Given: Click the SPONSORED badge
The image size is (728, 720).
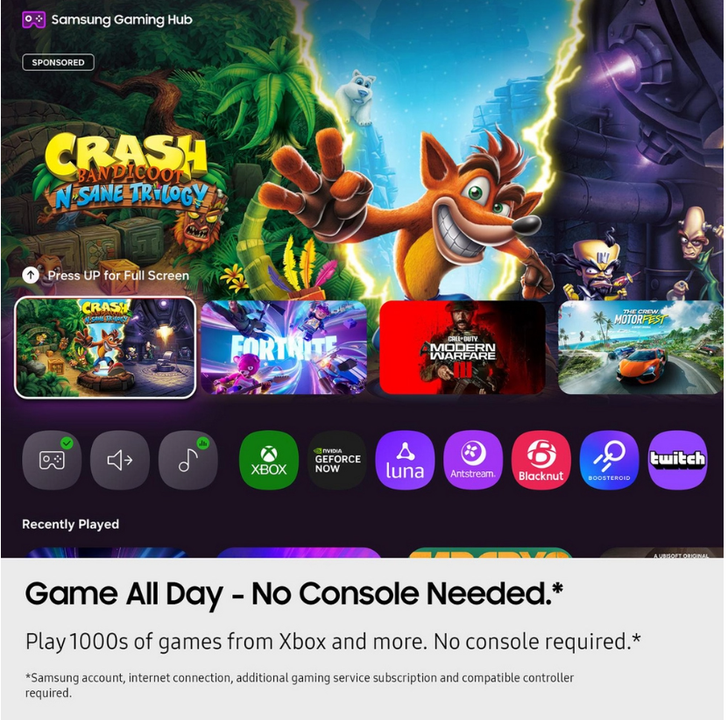Looking at the screenshot, I should 58,62.
